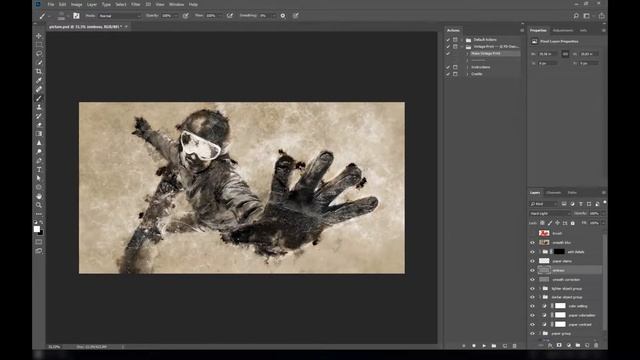Select the Brush tool in toolbox
640x360 pixels.
[x=39, y=98]
